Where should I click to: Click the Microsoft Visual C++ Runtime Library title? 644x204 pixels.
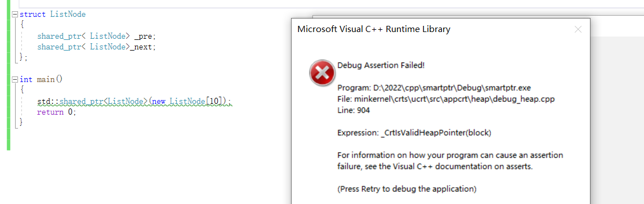click(374, 29)
